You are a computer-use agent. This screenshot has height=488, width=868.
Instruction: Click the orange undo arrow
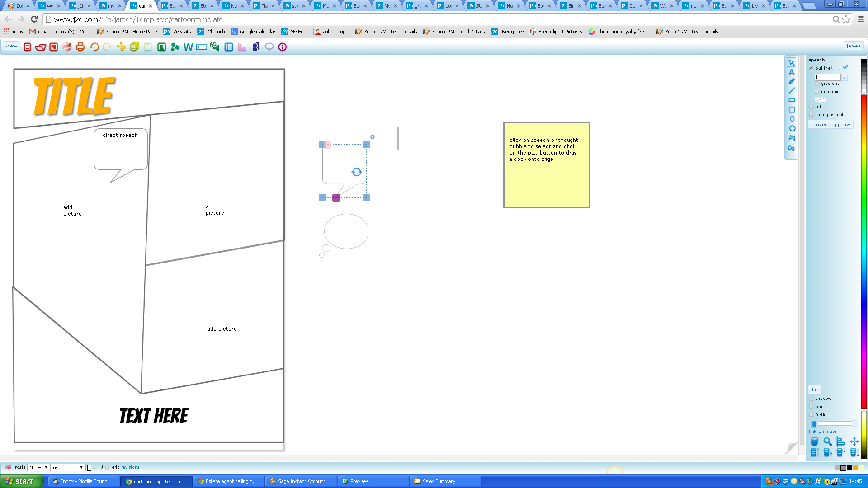[x=94, y=47]
